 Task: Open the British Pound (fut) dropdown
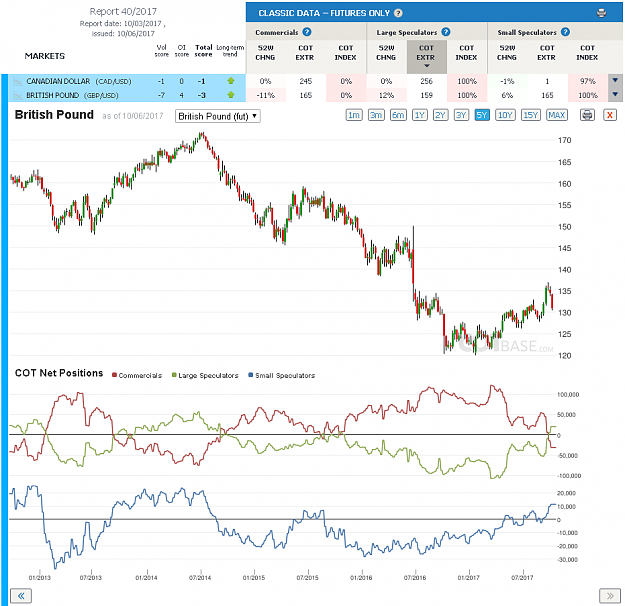(218, 116)
